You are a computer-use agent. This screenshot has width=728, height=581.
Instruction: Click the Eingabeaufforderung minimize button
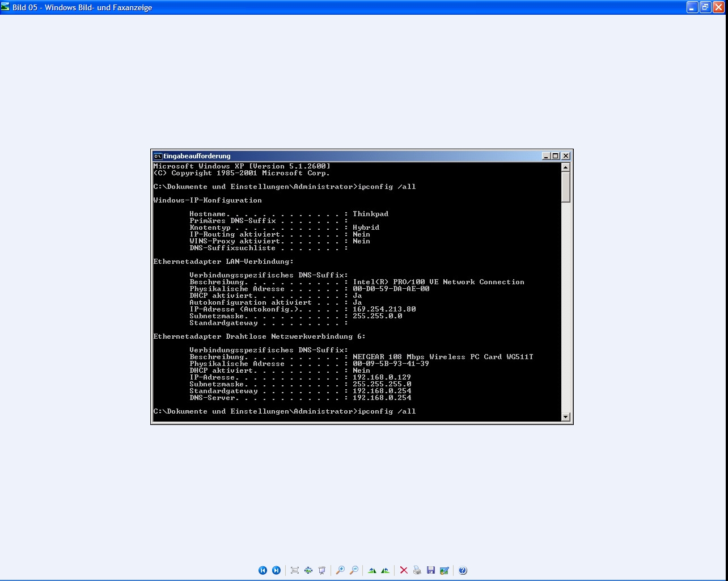546,156
